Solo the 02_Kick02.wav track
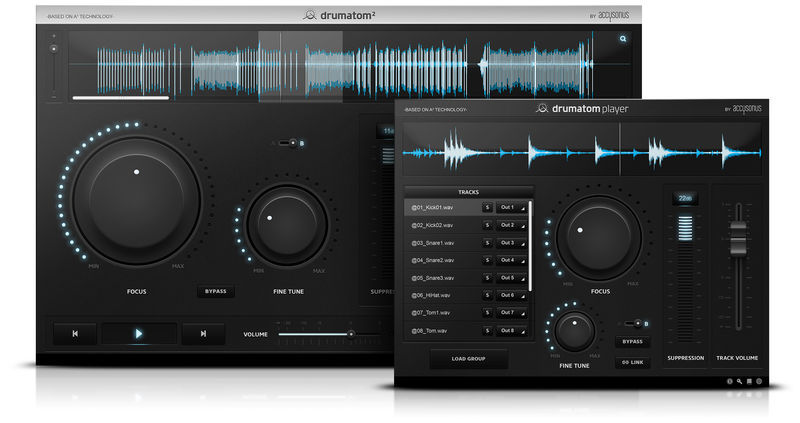This screenshot has width=800, height=423. (487, 225)
